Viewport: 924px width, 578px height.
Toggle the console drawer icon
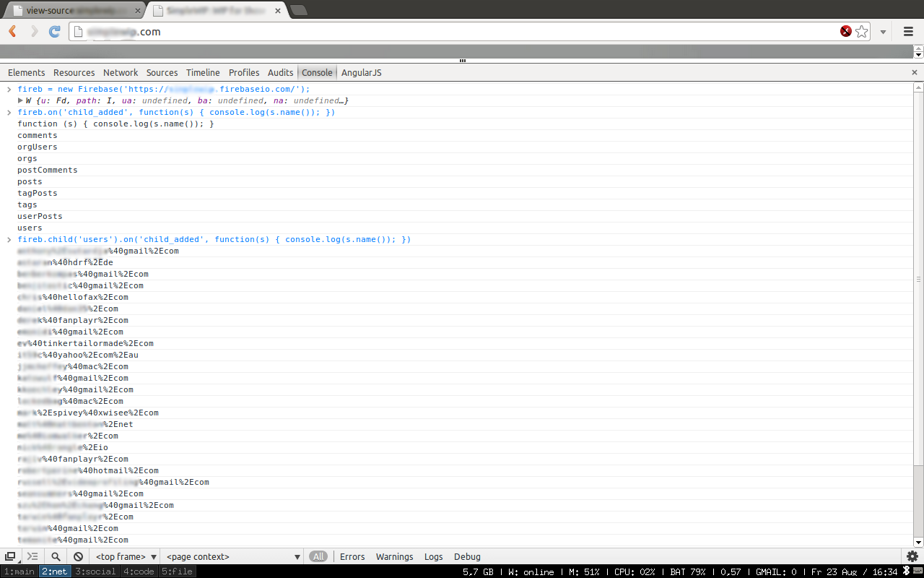tap(32, 556)
